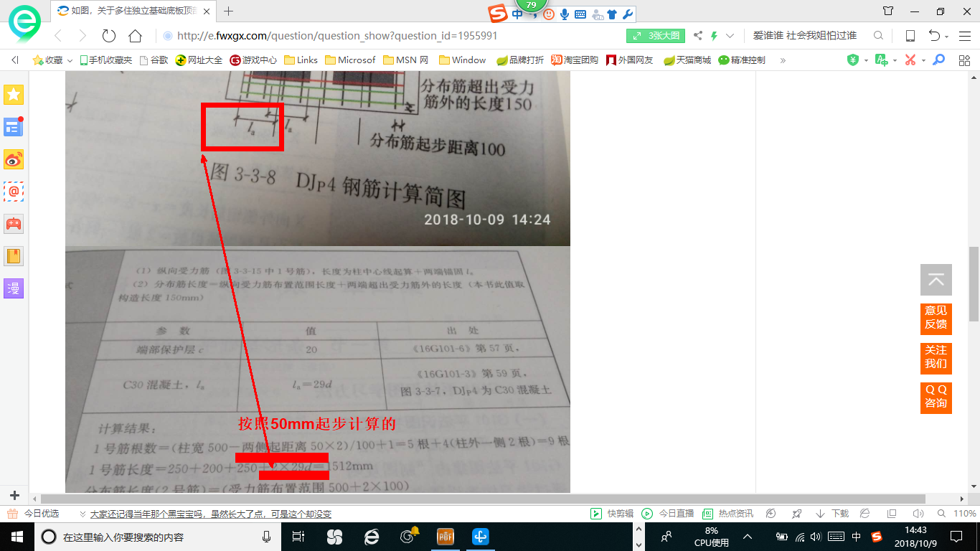The width and height of the screenshot is (980, 551).
Task: Open the Microsof bookmark folder
Action: pos(350,60)
